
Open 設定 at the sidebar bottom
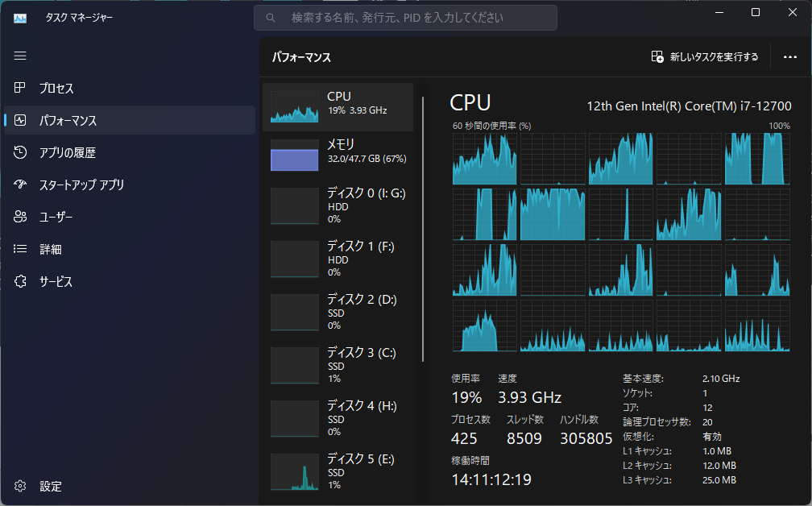(x=130, y=486)
